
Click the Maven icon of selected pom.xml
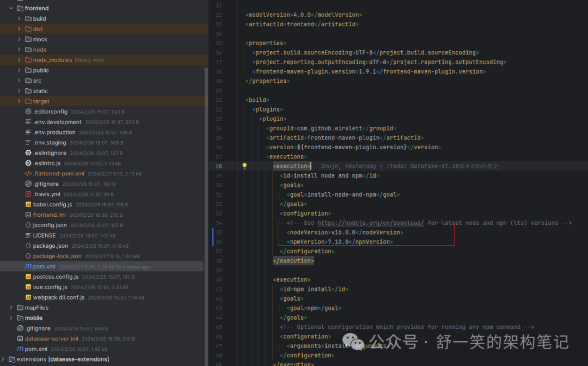click(x=28, y=266)
